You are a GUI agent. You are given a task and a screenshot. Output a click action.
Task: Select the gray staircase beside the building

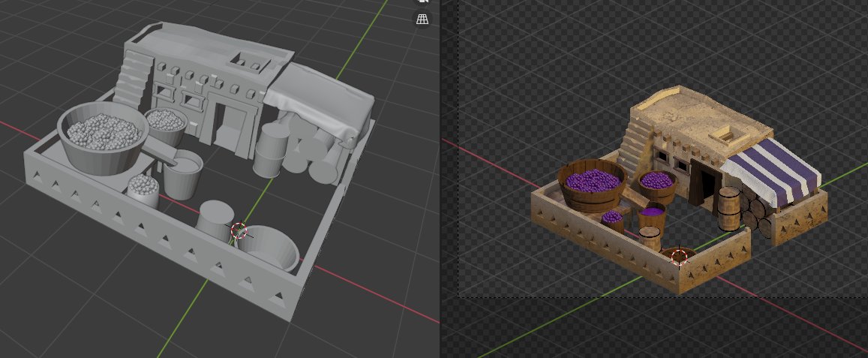click(x=132, y=79)
